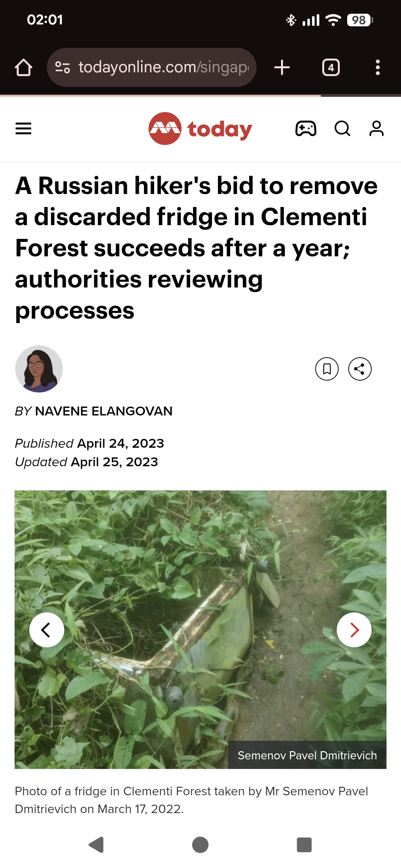Show previous photo in gallery
The width and height of the screenshot is (401, 868).
(x=47, y=630)
